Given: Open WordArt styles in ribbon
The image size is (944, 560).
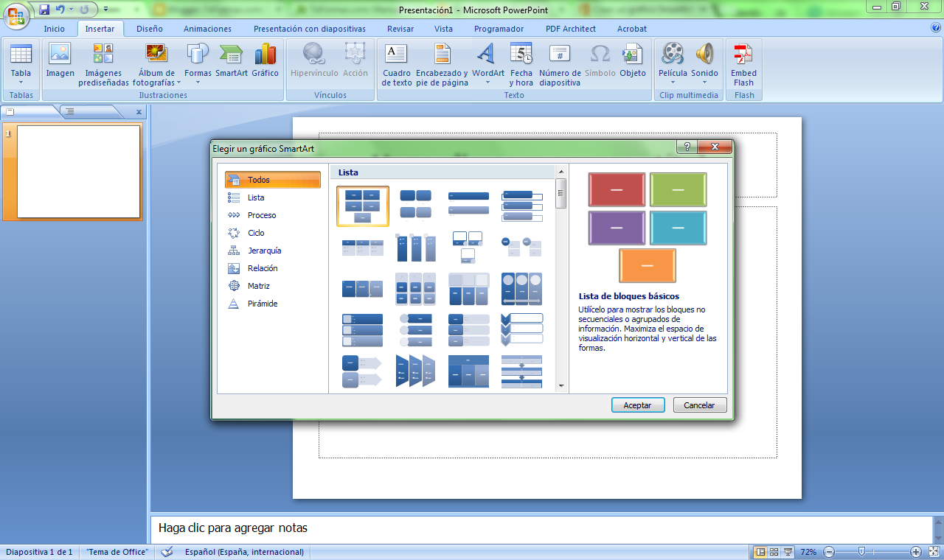Looking at the screenshot, I should pos(487,55).
